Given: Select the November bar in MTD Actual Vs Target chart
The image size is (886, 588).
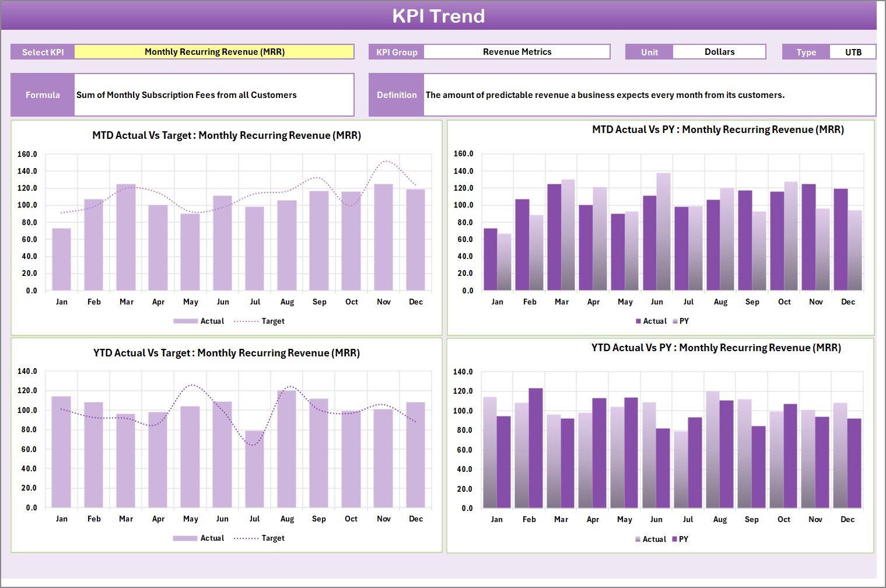Looking at the screenshot, I should coord(383,236).
